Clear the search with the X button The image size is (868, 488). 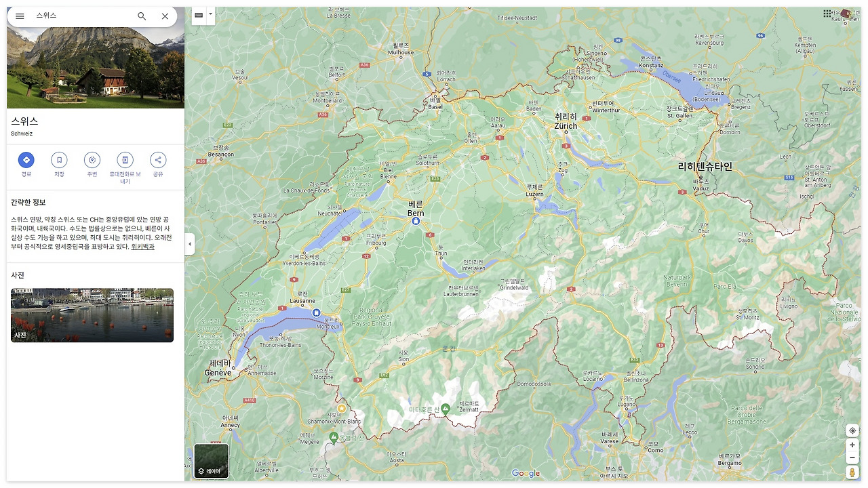pyautogui.click(x=165, y=16)
